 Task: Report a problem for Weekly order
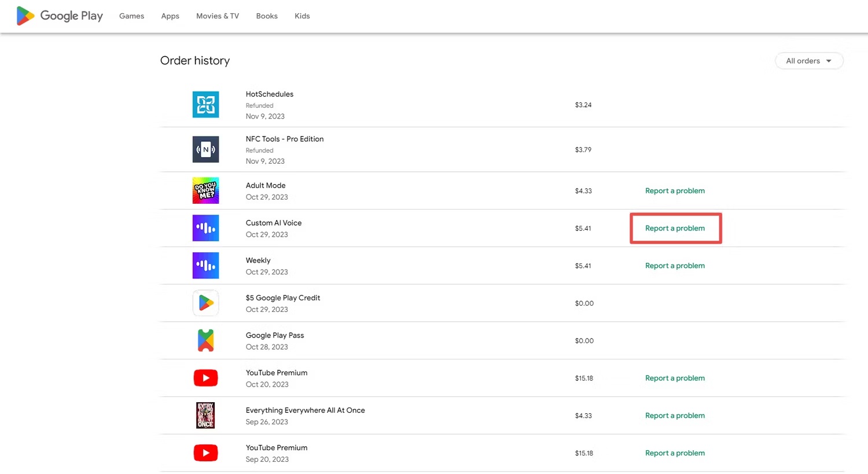pyautogui.click(x=675, y=266)
